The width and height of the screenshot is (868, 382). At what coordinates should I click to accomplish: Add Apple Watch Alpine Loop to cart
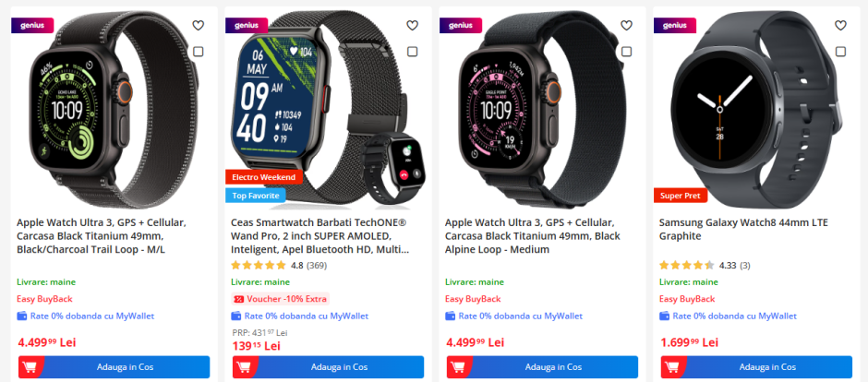[x=543, y=367]
